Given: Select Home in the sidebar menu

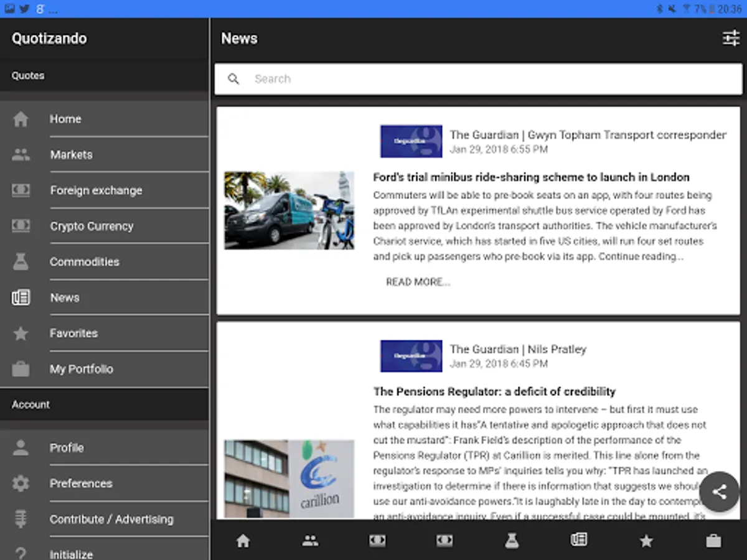Looking at the screenshot, I should [105, 119].
